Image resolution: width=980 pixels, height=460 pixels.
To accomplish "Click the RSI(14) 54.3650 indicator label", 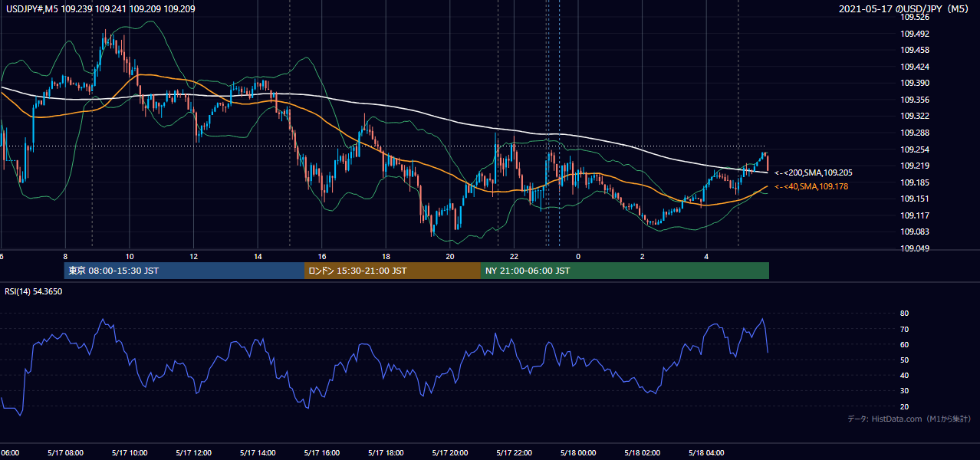I will [x=34, y=291].
